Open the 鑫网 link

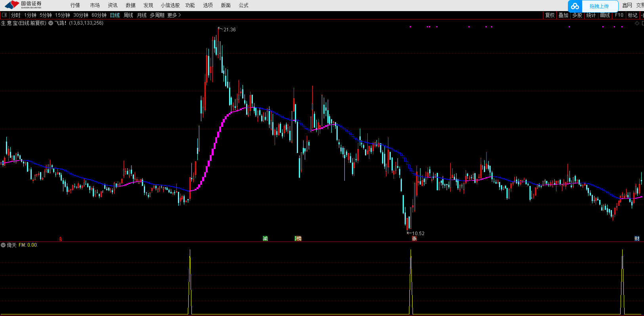(627, 5)
